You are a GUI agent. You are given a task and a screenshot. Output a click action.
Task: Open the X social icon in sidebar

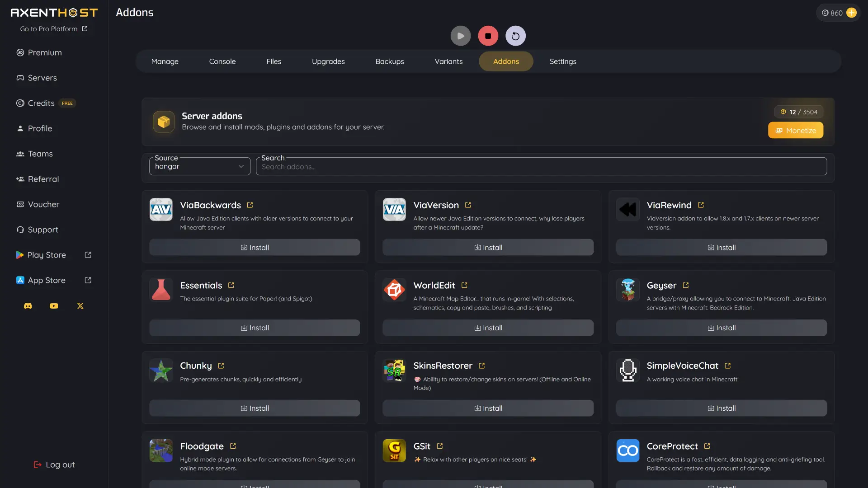[x=80, y=306]
